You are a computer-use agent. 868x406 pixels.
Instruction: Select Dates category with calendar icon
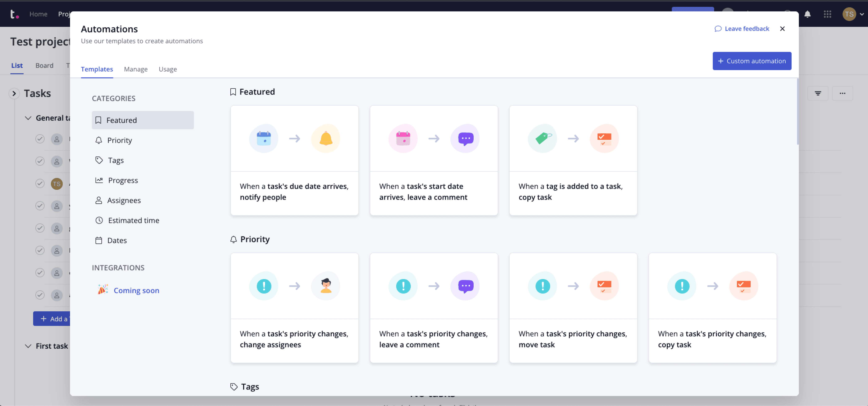click(117, 240)
